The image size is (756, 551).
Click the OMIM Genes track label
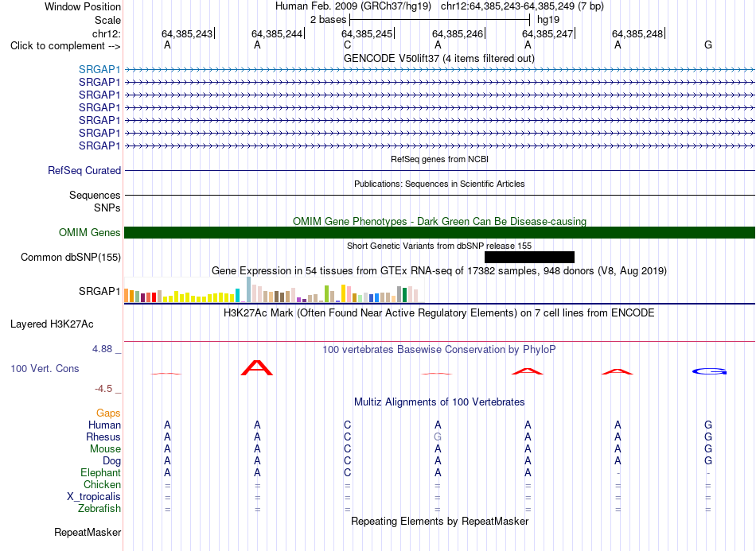tap(90, 233)
